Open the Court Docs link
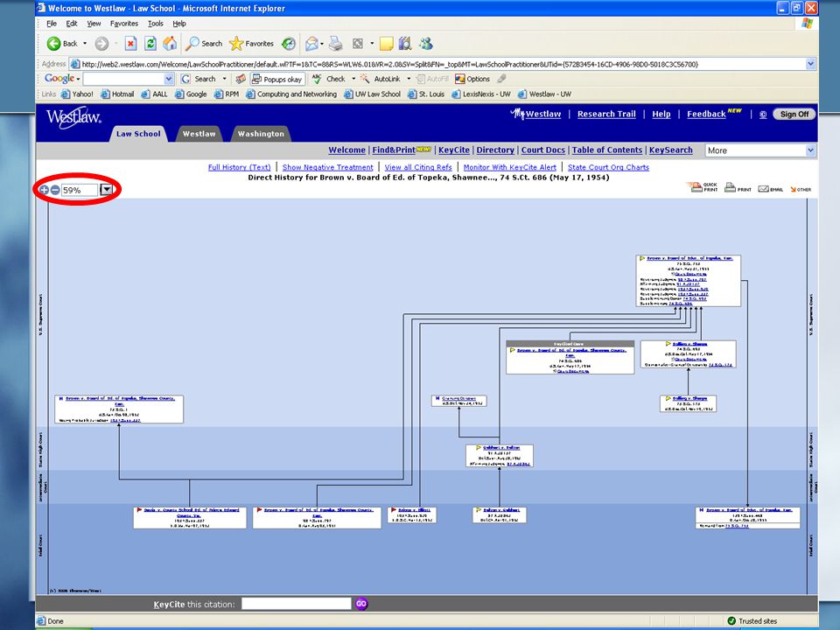840x630 pixels. coord(543,150)
